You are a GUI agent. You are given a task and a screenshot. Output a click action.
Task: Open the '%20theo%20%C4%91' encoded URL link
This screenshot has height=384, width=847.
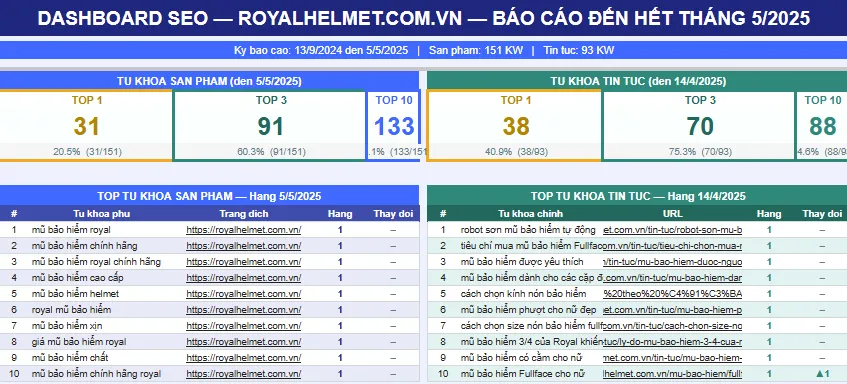(x=673, y=294)
